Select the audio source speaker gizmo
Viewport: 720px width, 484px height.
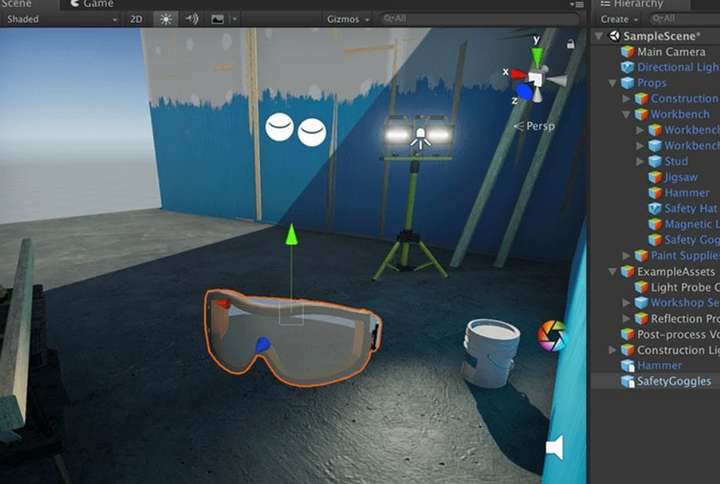pos(555,447)
